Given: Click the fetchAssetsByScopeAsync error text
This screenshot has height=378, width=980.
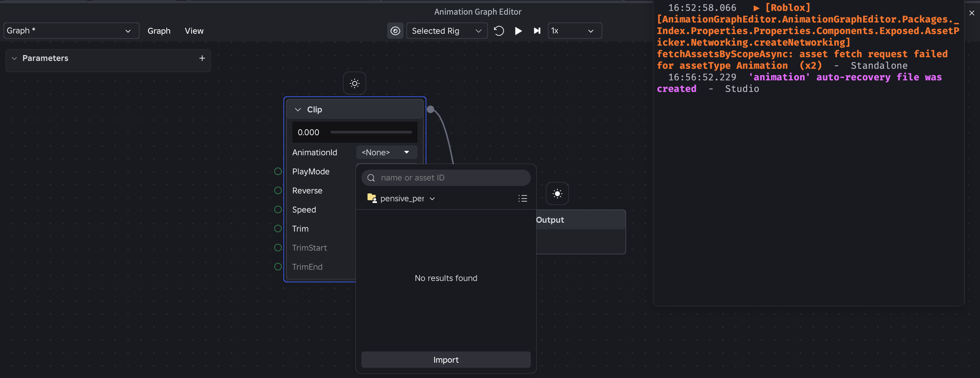Looking at the screenshot, I should [x=802, y=60].
